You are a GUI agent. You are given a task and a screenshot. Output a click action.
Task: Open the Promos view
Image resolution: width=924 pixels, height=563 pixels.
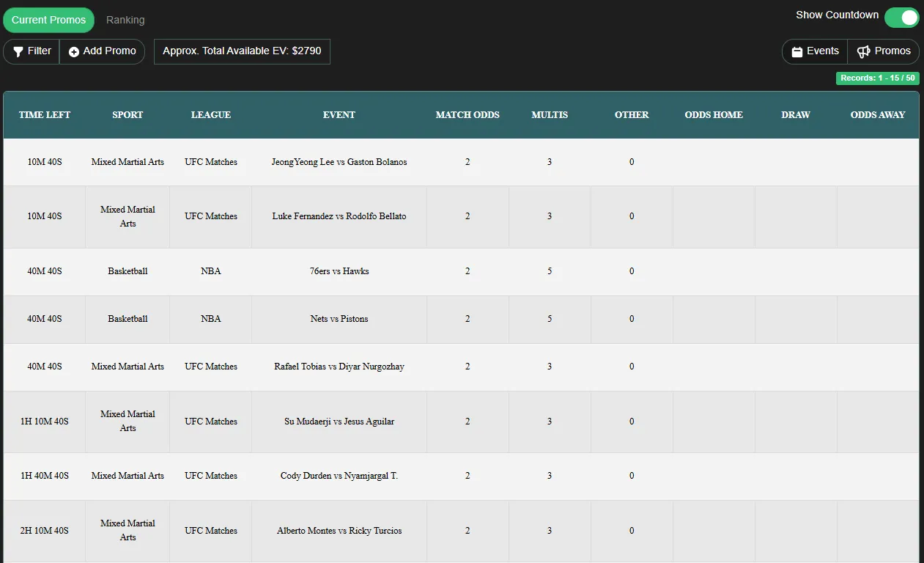[883, 51]
